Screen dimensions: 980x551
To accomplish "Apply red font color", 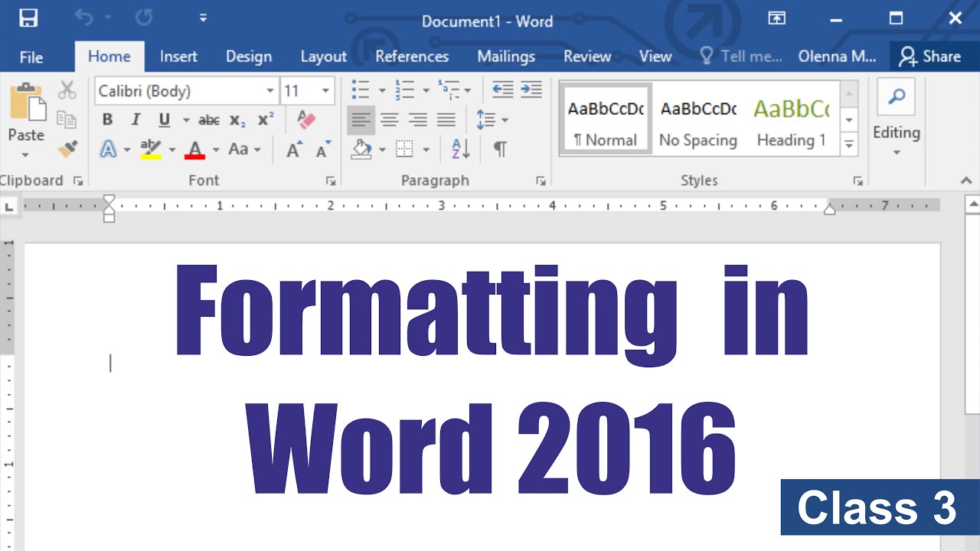I will (195, 149).
